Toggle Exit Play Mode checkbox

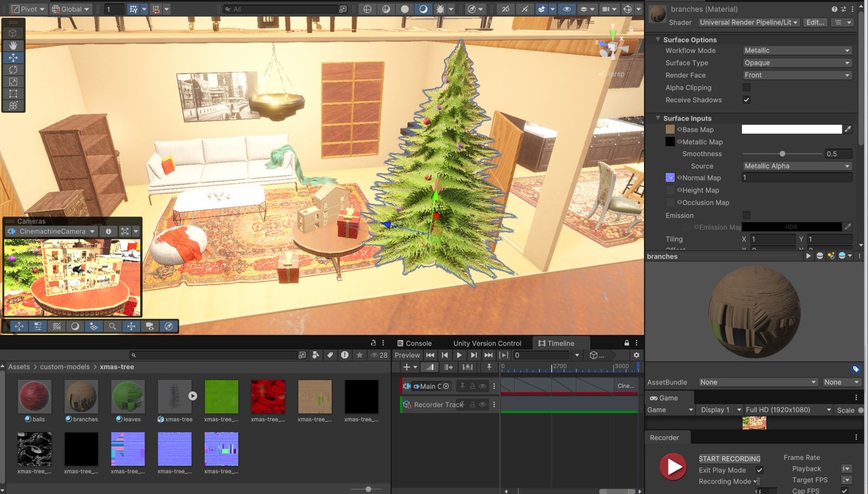759,470
